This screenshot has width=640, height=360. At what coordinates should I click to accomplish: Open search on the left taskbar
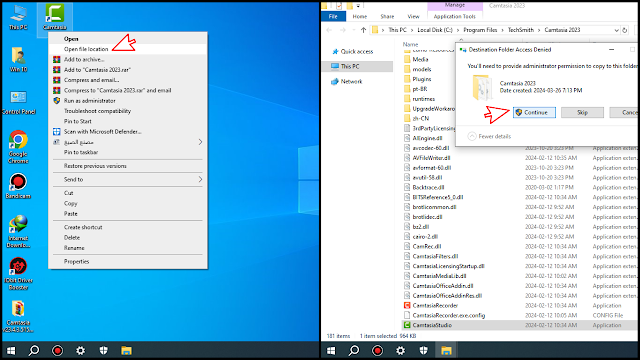click(x=34, y=351)
